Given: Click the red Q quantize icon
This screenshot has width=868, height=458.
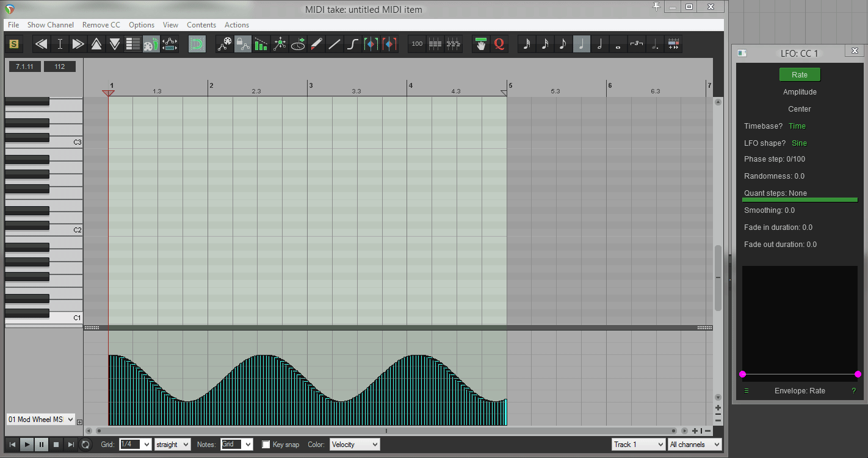Looking at the screenshot, I should tap(499, 44).
